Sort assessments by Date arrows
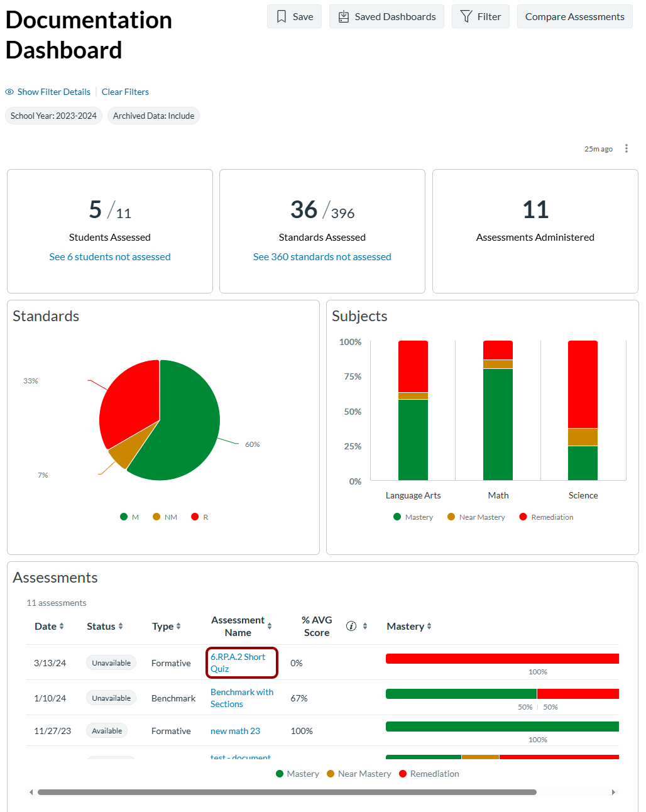The height and width of the screenshot is (812, 646). click(x=62, y=626)
